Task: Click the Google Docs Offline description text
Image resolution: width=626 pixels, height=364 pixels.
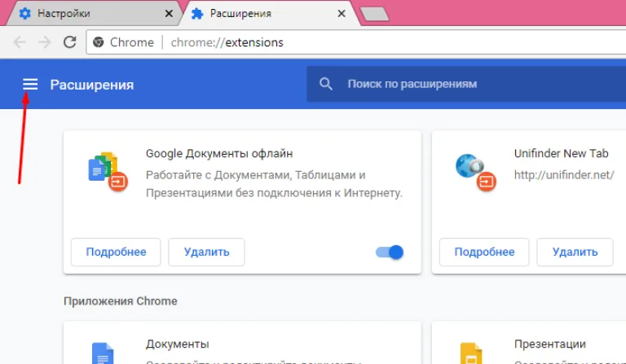Action: click(x=274, y=184)
